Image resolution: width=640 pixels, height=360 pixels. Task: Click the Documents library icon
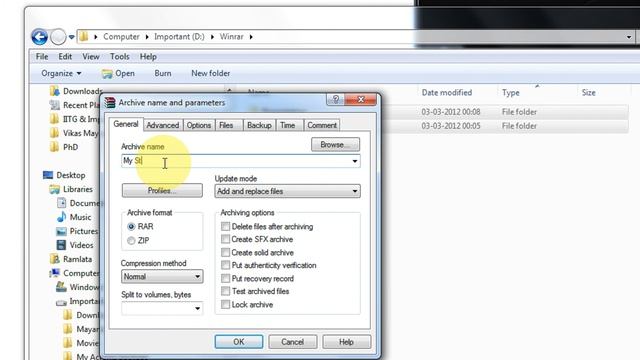click(x=61, y=203)
